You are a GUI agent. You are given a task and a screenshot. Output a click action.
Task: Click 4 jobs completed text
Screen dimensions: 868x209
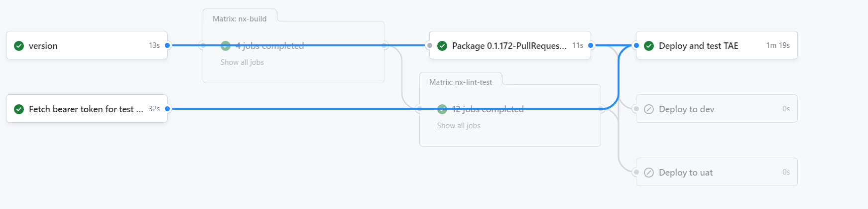click(269, 46)
